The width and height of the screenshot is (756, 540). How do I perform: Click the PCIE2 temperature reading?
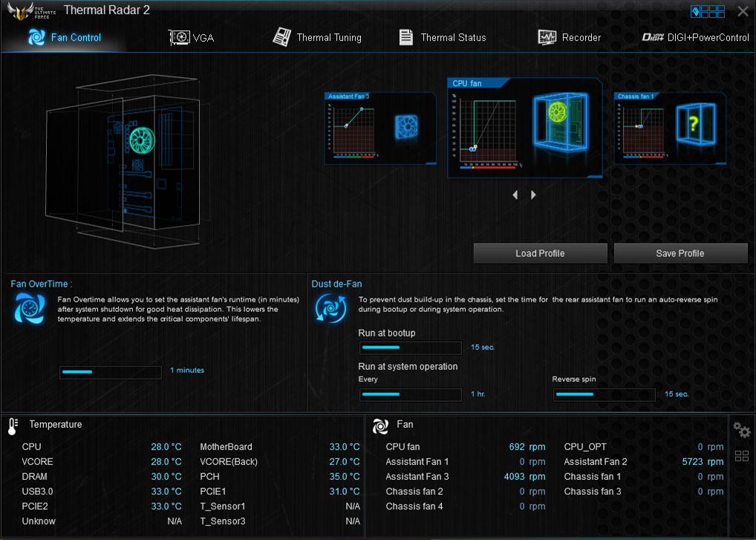(166, 507)
